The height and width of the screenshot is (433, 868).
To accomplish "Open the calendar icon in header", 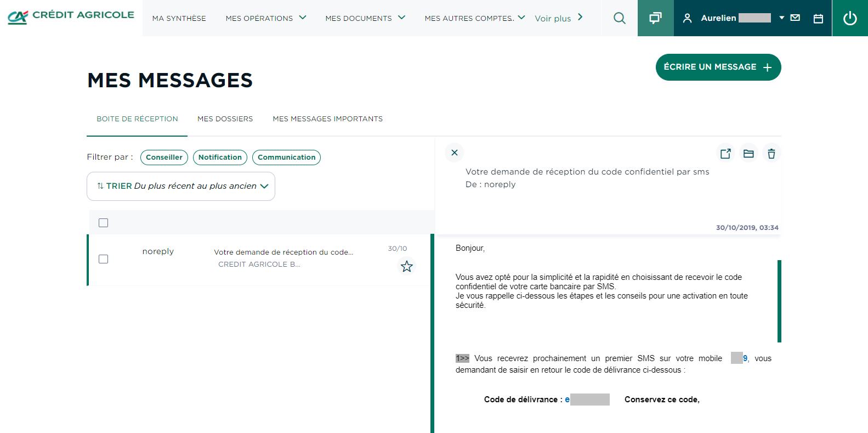I will [x=818, y=19].
